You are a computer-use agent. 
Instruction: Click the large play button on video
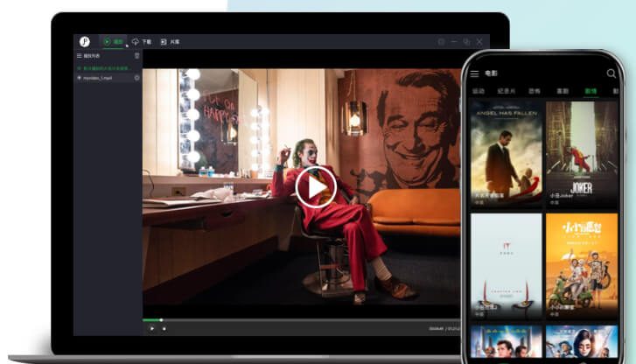pyautogui.click(x=315, y=186)
